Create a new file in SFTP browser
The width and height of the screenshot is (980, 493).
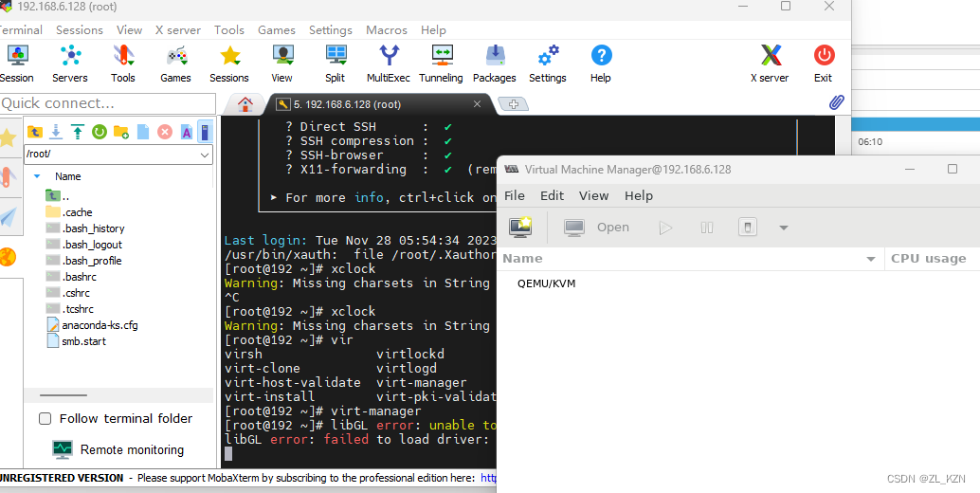(x=143, y=132)
